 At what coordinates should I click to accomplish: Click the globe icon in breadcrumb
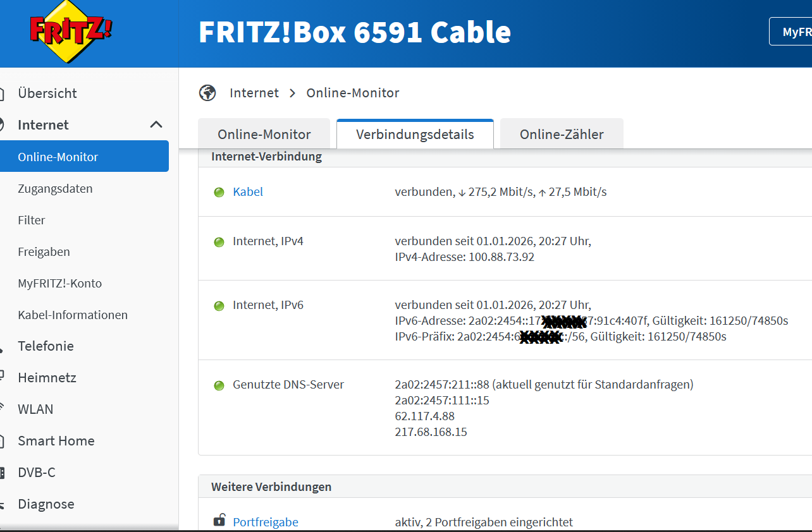point(207,93)
